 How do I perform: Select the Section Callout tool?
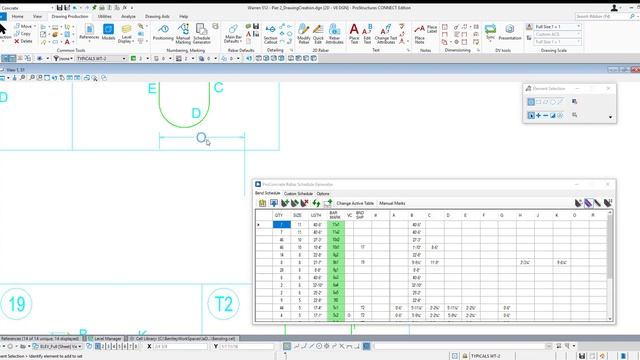270,33
